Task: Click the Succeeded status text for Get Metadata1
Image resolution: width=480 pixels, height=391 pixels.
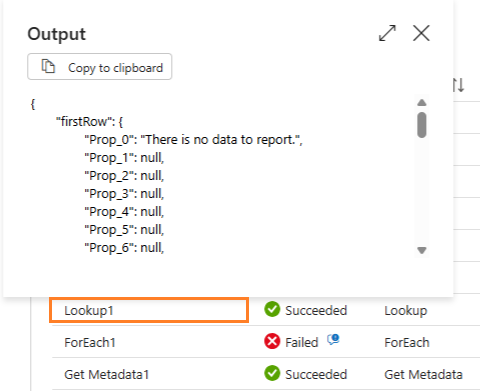Action: click(x=316, y=374)
